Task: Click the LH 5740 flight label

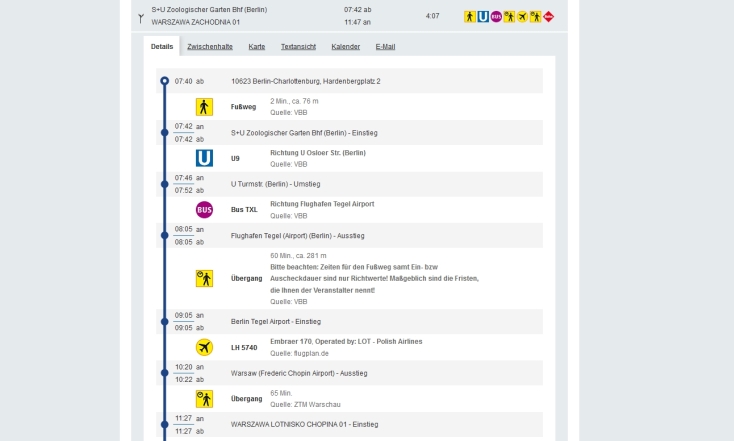Action: 244,347
